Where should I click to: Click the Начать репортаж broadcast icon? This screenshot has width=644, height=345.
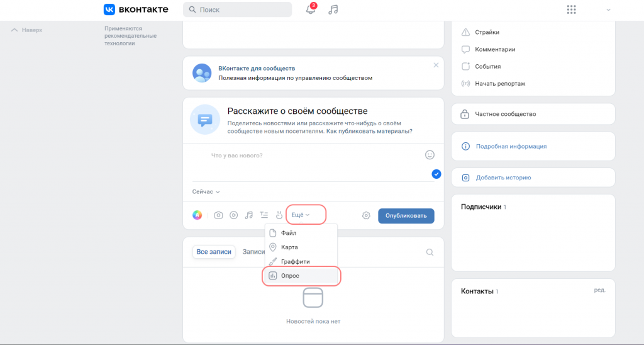tap(465, 84)
